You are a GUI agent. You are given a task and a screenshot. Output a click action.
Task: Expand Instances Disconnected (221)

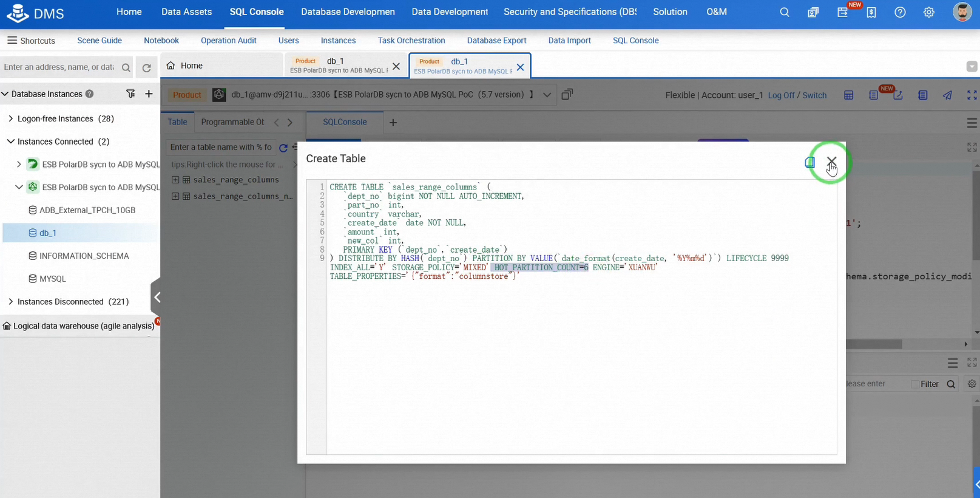tap(10, 301)
